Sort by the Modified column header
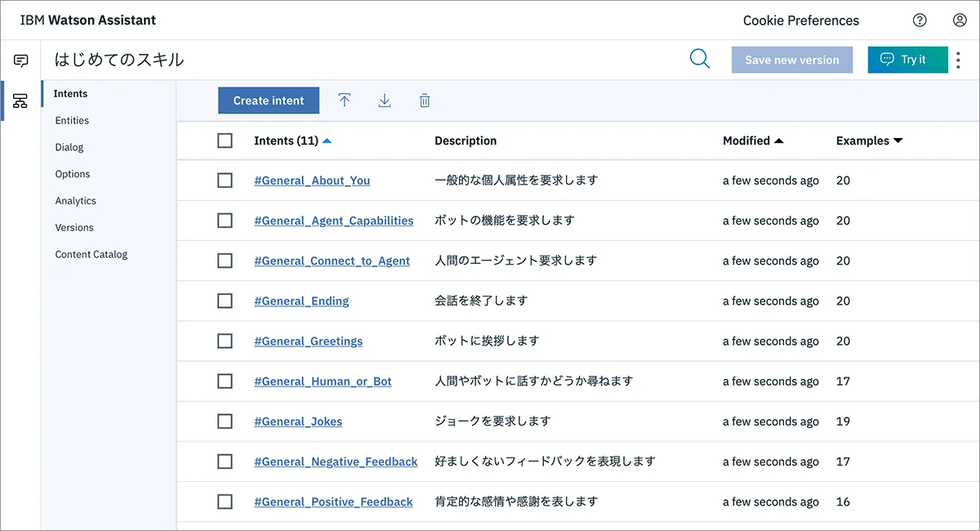The height and width of the screenshot is (531, 980). [x=753, y=141]
